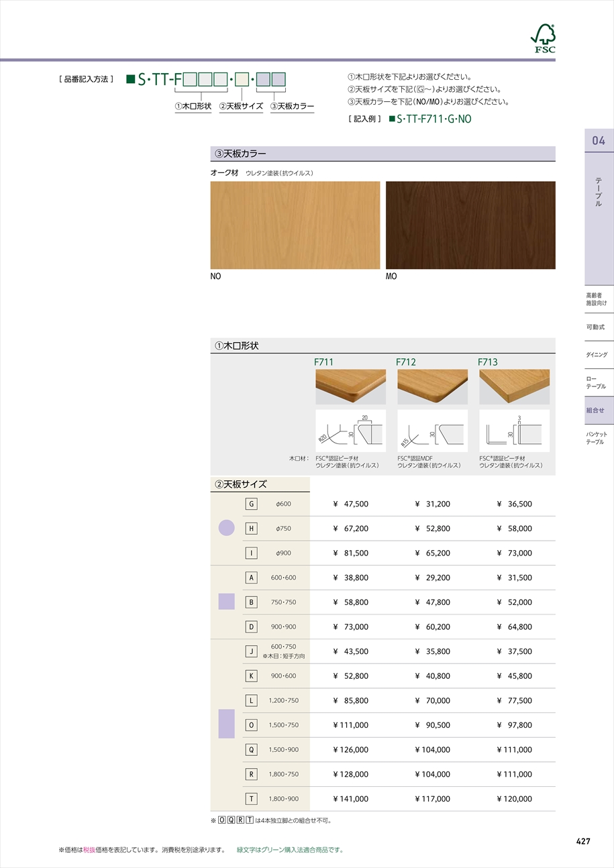Open the F713 edge profile diagram
Viewport: 614px width, 868px height.
pyautogui.click(x=515, y=431)
